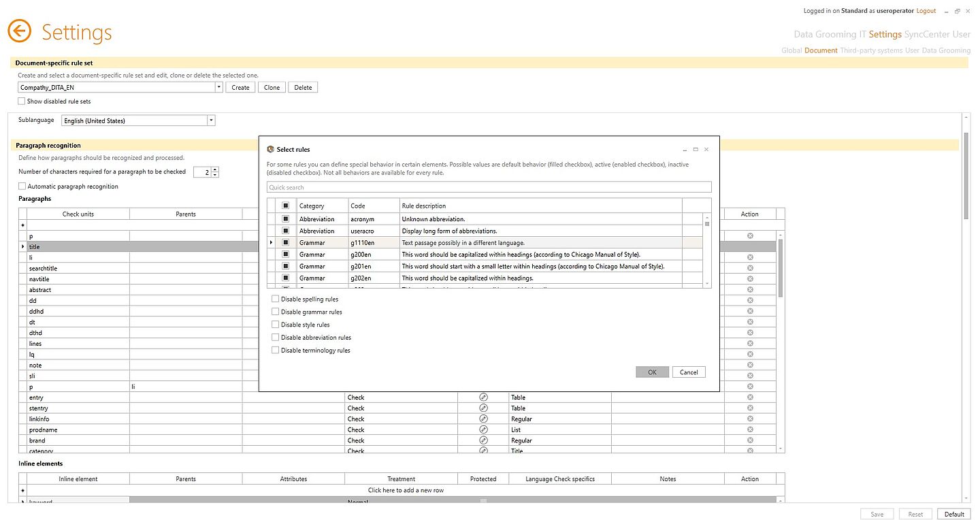Image resolution: width=980 pixels, height=520 pixels.
Task: Open the Compathy_DITA_EN rule set dropdown
Action: 218,87
